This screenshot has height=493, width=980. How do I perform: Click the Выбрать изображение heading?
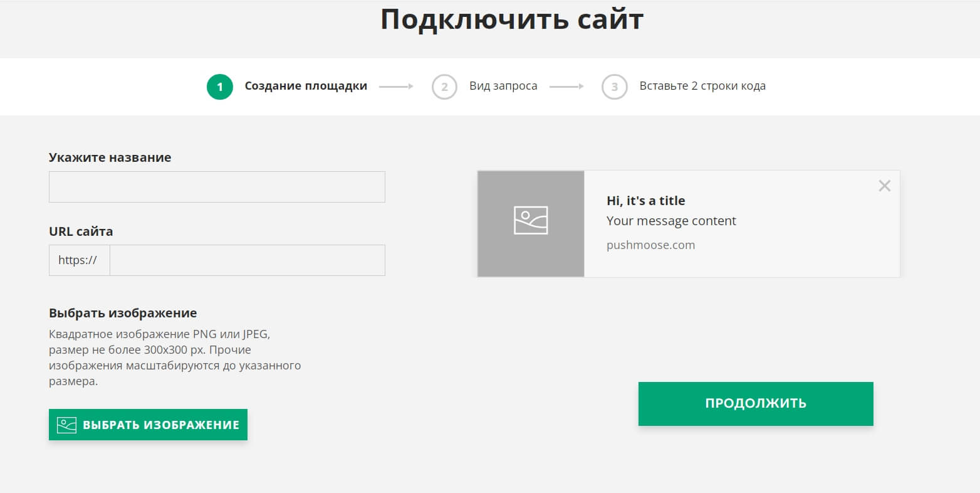(123, 313)
